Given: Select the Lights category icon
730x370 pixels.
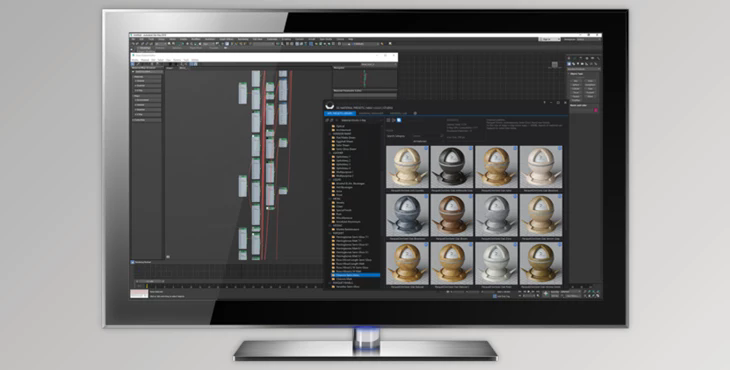Looking at the screenshot, I should pos(578,64).
